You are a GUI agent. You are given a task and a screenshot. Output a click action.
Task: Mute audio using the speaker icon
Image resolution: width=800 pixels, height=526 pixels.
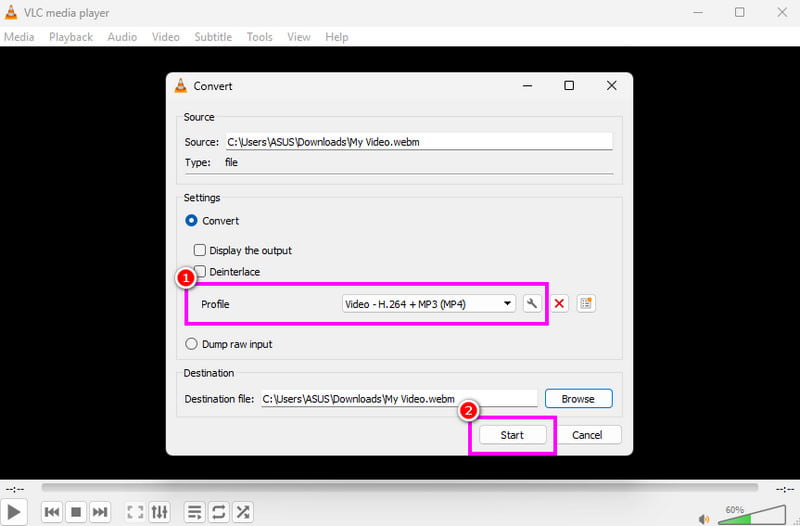click(704, 518)
